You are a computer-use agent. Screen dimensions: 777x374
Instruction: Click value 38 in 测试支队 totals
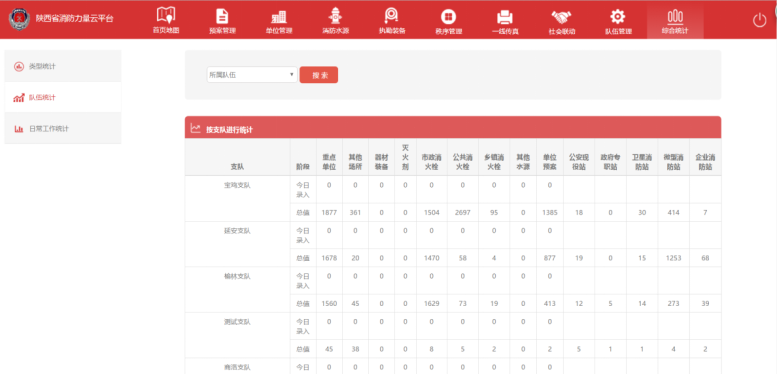click(x=355, y=349)
